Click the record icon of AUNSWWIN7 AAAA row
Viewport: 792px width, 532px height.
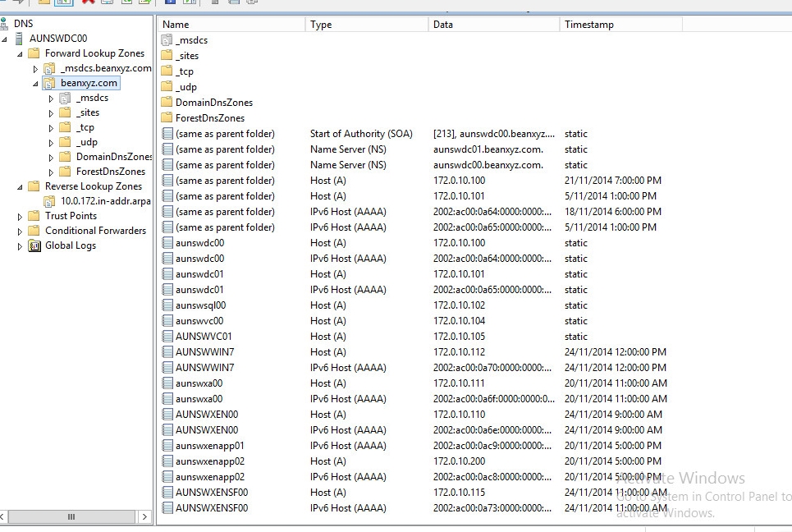point(167,367)
